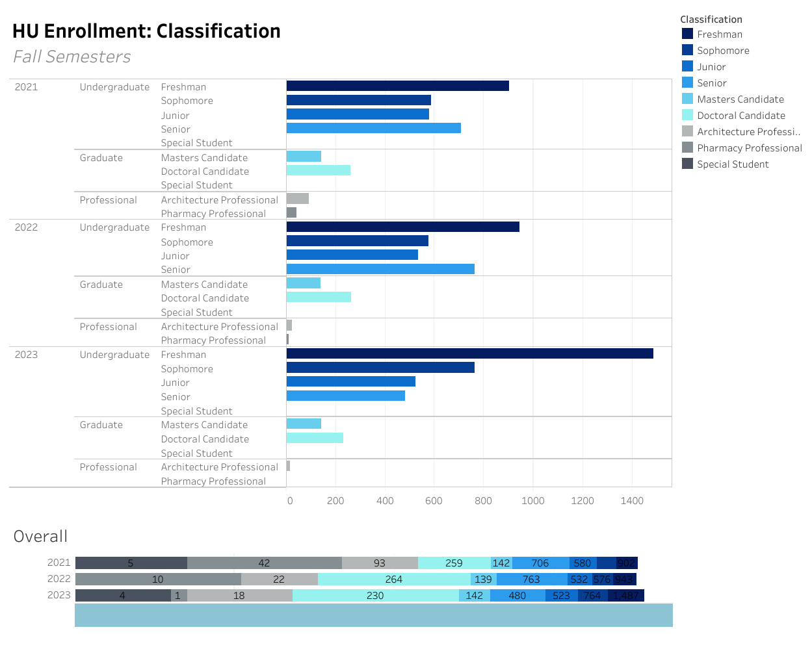Click the HU Enrollment: Classification title
Image resolution: width=812 pixels, height=649 pixels.
pos(146,31)
